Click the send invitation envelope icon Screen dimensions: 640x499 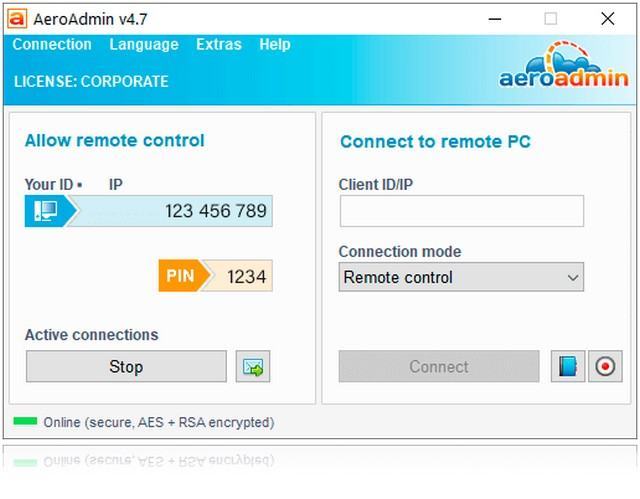[x=253, y=366]
